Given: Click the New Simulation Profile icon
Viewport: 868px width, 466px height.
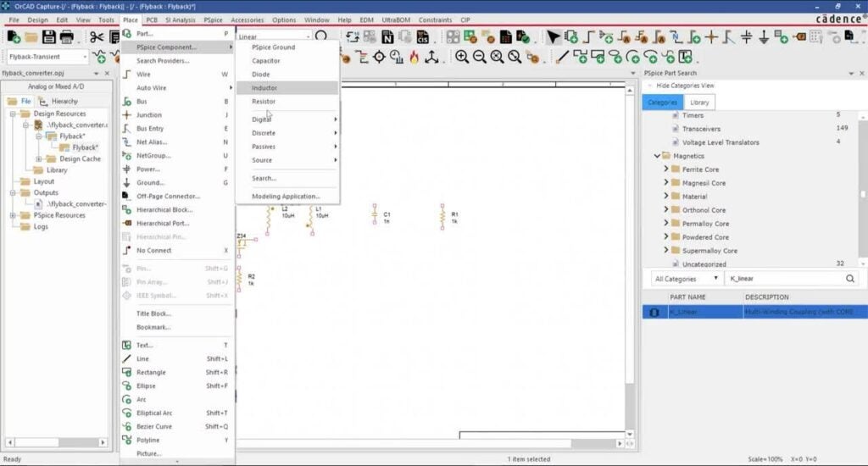Looking at the screenshot, I should pyautogui.click(x=100, y=57).
